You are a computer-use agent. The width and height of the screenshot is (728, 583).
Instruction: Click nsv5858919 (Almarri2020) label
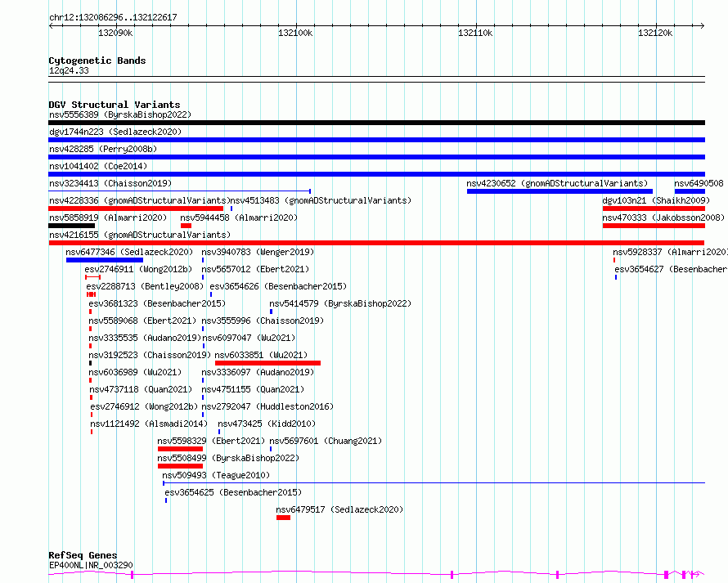tap(108, 218)
